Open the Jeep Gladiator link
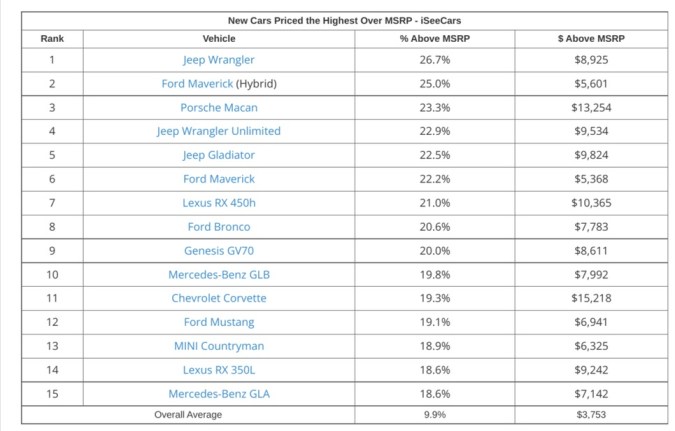Image resolution: width=675 pixels, height=431 pixels. point(219,155)
